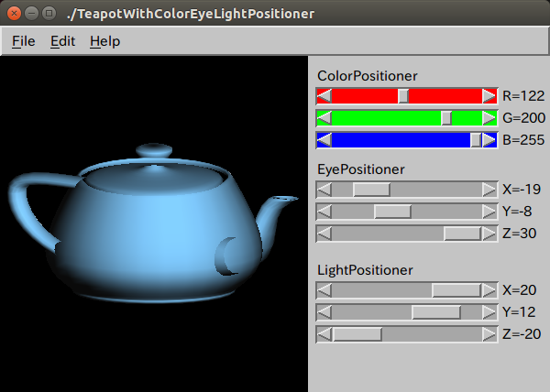Click left arrow of LightPositioner Y scrollbar
Viewport: 550px width, 392px height.
[324, 312]
